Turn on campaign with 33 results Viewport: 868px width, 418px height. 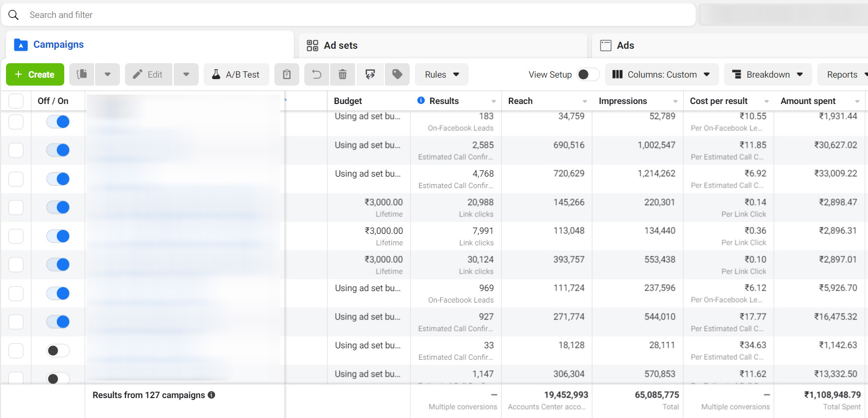(x=58, y=350)
